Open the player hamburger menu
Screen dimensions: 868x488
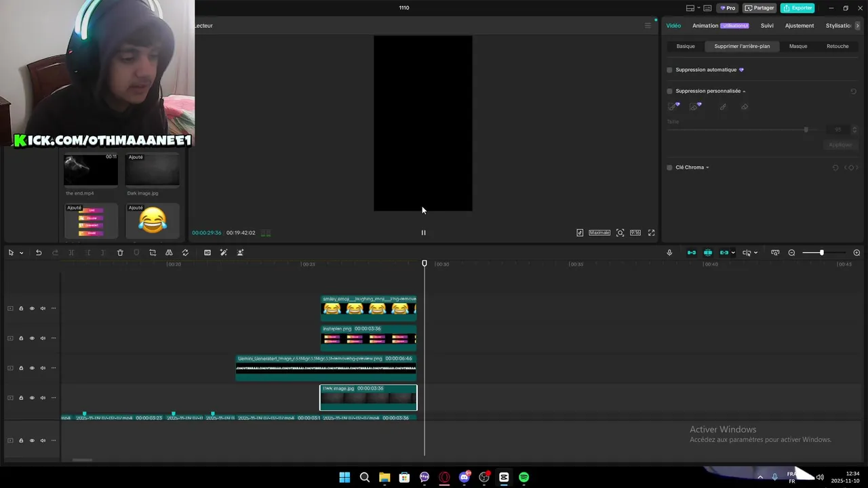pyautogui.click(x=648, y=26)
